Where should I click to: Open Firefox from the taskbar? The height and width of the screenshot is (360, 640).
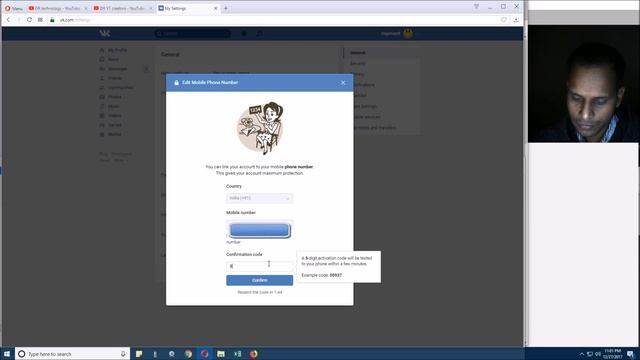(x=253, y=354)
